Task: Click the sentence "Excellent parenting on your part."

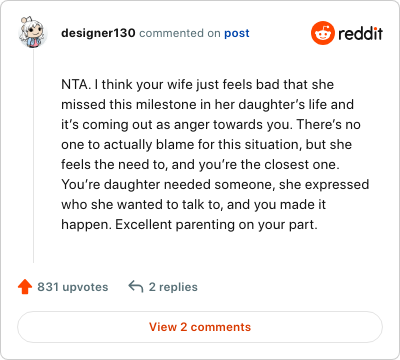Action: [x=216, y=225]
